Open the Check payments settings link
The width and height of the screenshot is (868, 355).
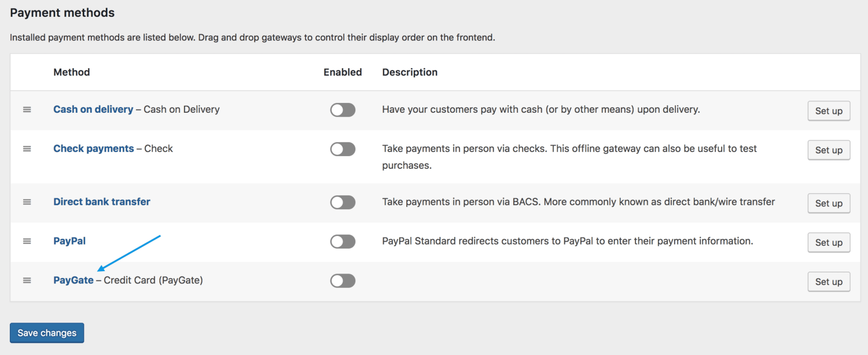point(93,148)
